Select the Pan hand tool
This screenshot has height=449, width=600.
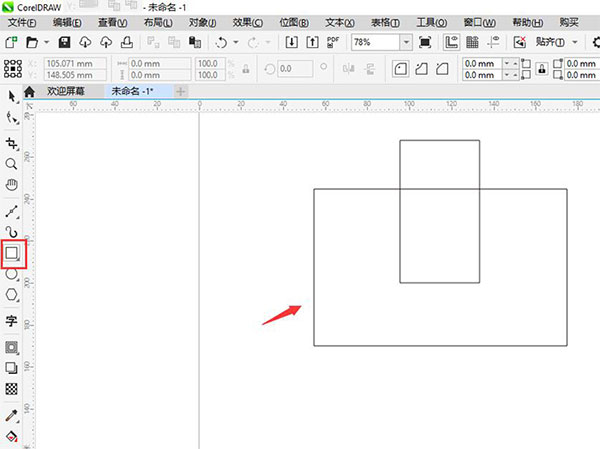(11, 185)
